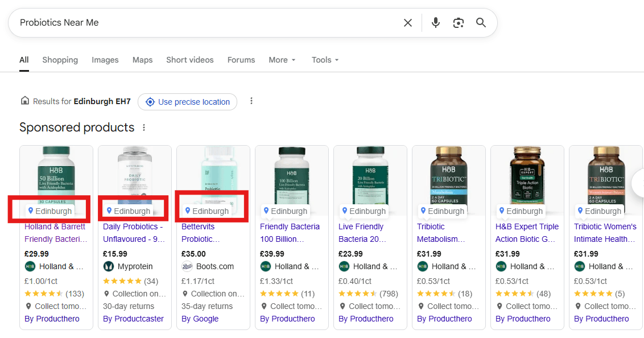
Task: Click By Producthero under £29.99 product
Action: pyautogui.click(x=52, y=319)
